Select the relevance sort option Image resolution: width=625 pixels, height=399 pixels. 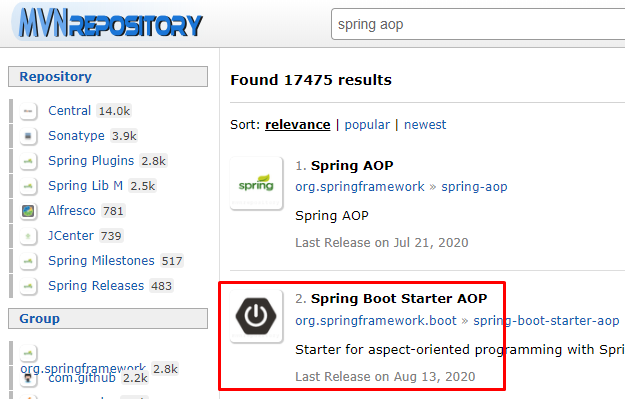pyautogui.click(x=297, y=125)
